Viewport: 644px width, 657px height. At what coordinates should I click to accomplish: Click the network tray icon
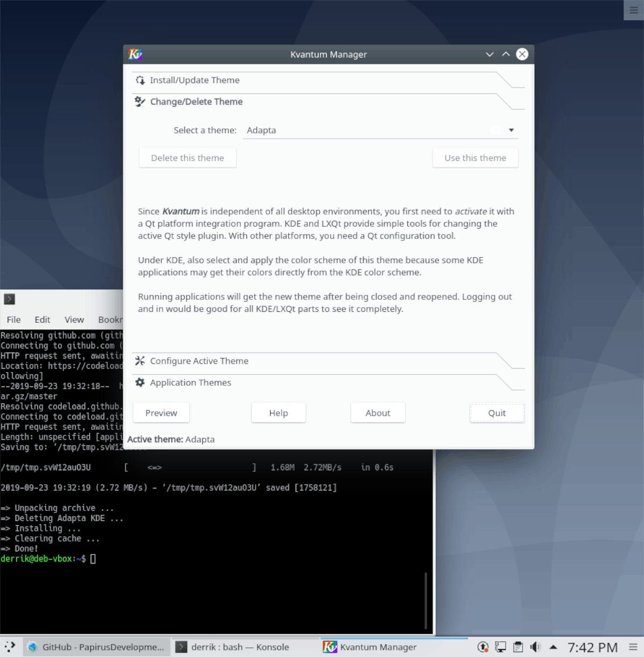(500, 647)
